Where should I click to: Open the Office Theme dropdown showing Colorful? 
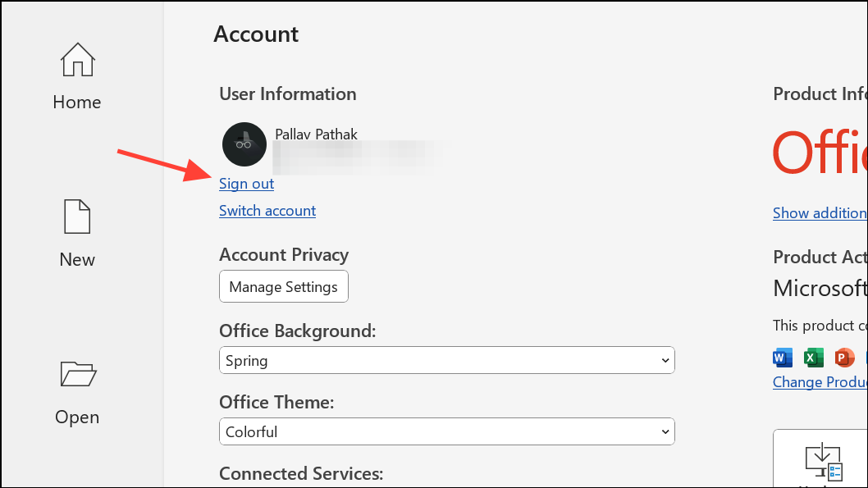(446, 432)
